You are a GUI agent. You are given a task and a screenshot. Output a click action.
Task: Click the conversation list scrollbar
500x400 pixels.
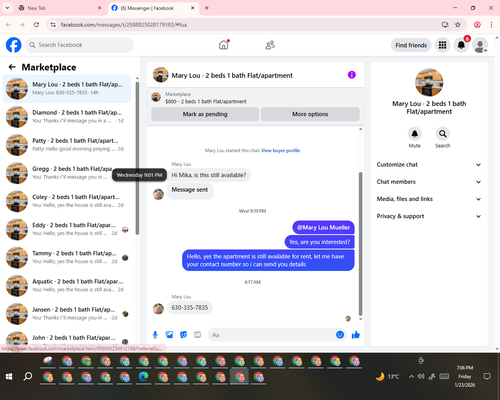137,158
